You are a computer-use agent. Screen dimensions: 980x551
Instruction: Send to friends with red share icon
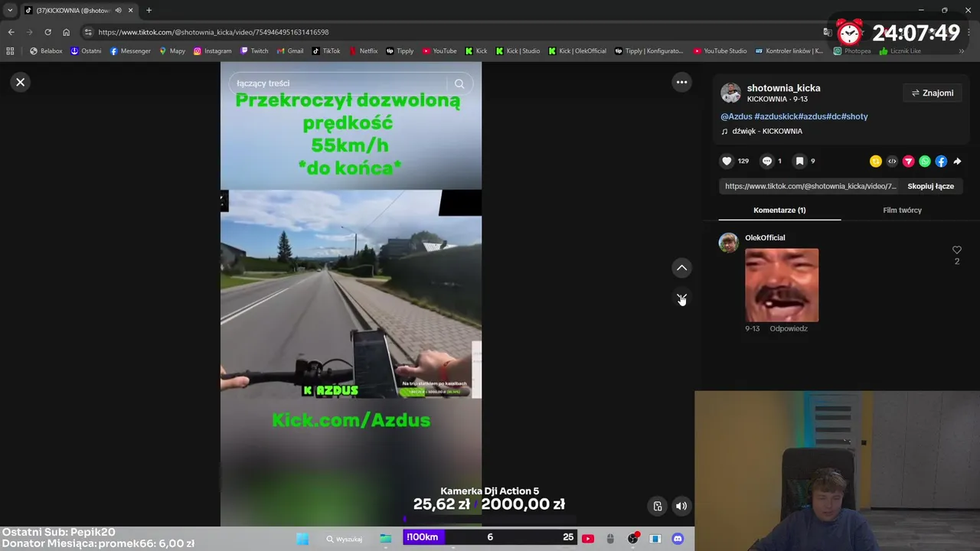[x=909, y=161]
